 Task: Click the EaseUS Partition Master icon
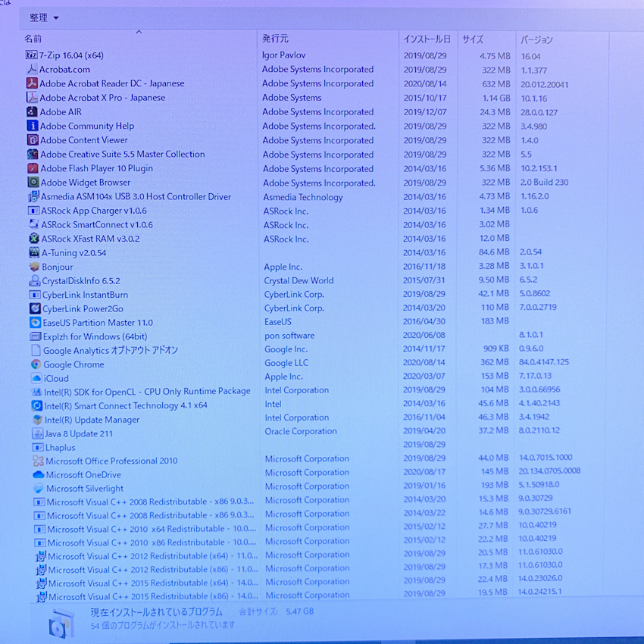[x=36, y=323]
